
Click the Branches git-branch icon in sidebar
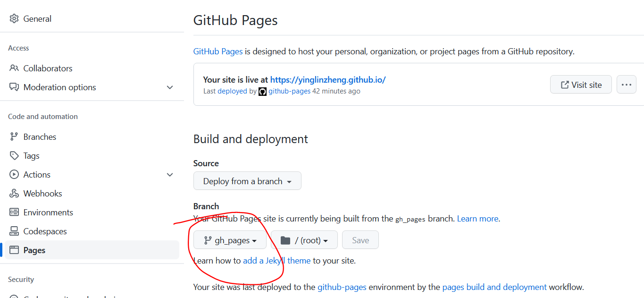(14, 136)
